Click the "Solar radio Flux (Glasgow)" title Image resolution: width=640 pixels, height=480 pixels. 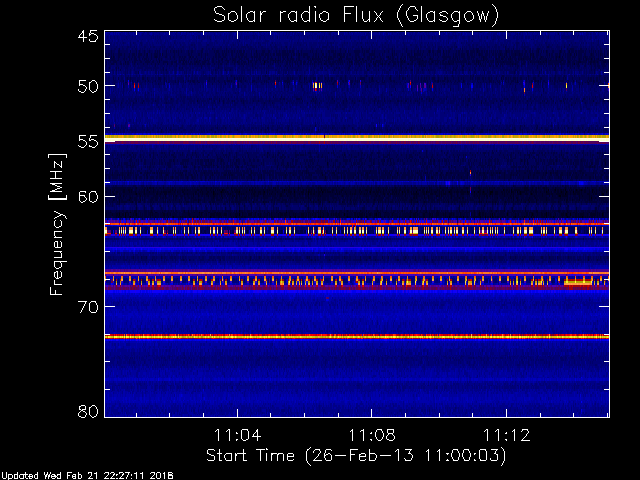click(x=356, y=16)
